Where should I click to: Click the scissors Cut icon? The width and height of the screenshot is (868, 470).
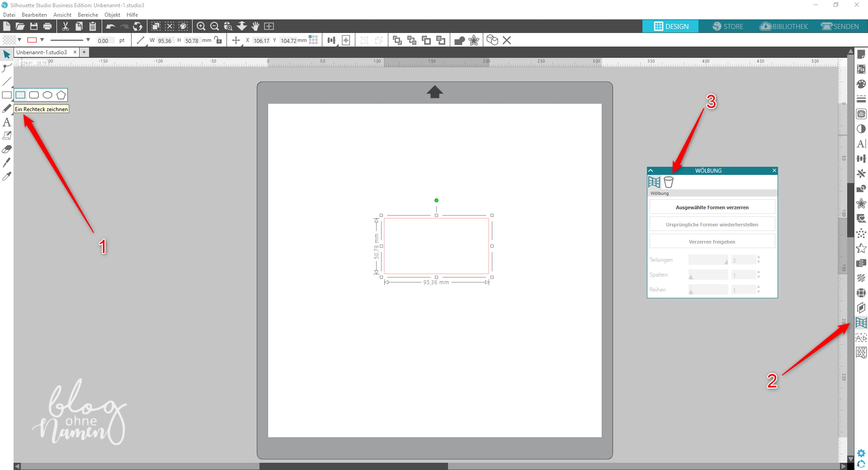66,26
